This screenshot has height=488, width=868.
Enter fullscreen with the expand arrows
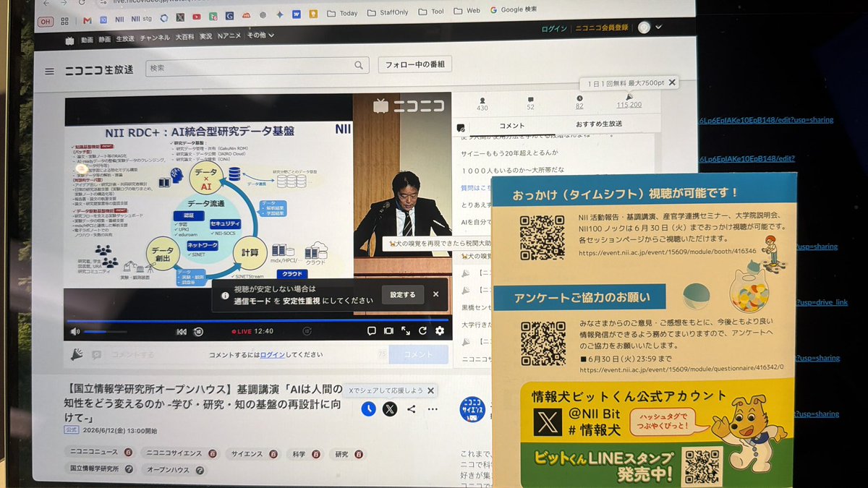[x=405, y=331]
